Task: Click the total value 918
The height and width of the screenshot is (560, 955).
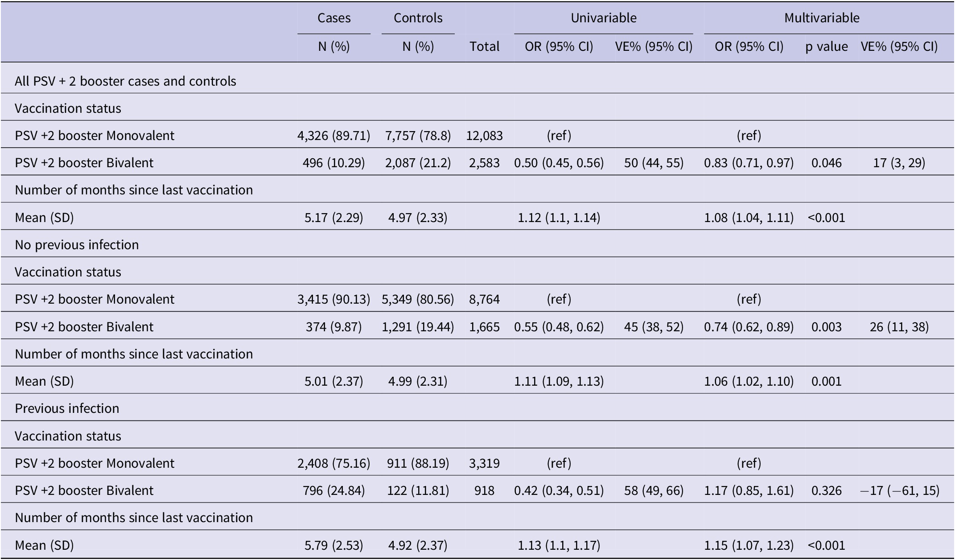Action: coord(484,490)
